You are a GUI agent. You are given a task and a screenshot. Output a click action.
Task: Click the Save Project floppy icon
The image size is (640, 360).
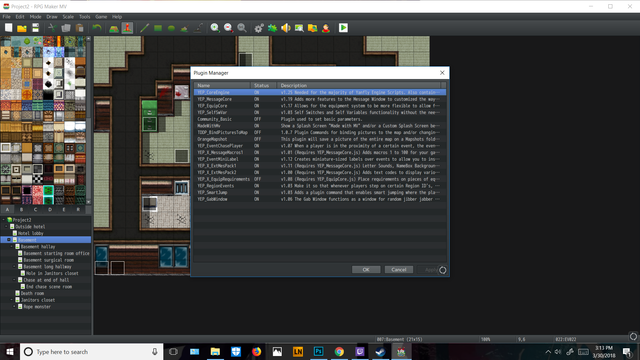pyautogui.click(x=36, y=28)
